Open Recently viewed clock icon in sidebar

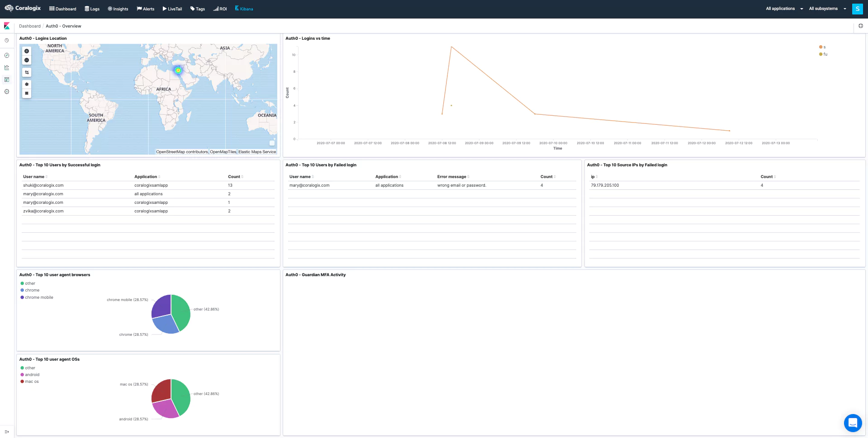click(7, 41)
